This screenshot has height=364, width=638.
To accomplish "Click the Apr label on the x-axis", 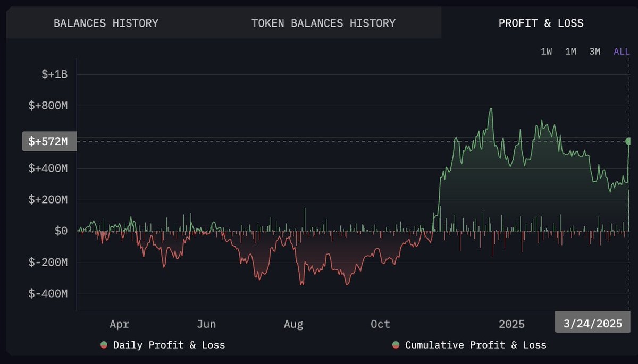I will pos(119,324).
